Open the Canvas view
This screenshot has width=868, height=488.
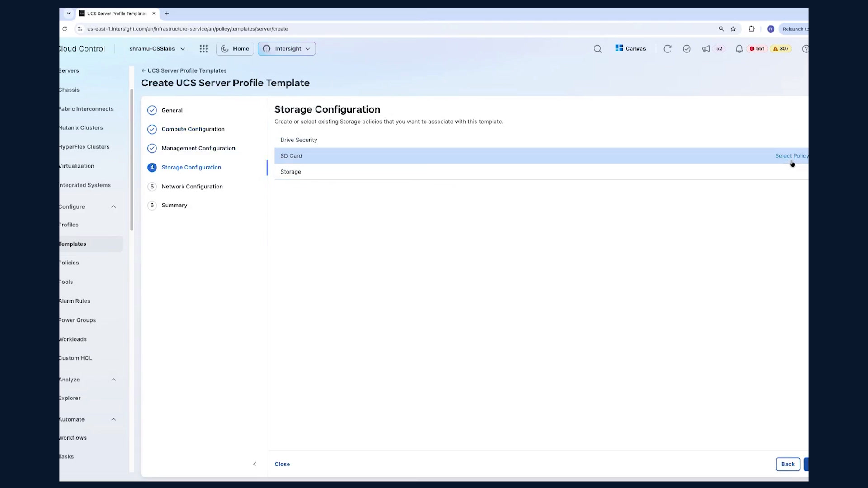click(x=630, y=48)
